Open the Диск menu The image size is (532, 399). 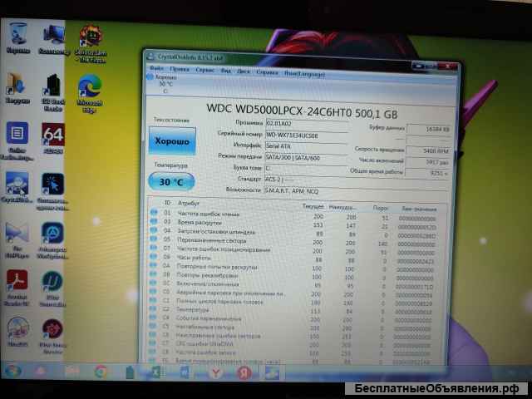[x=244, y=71]
